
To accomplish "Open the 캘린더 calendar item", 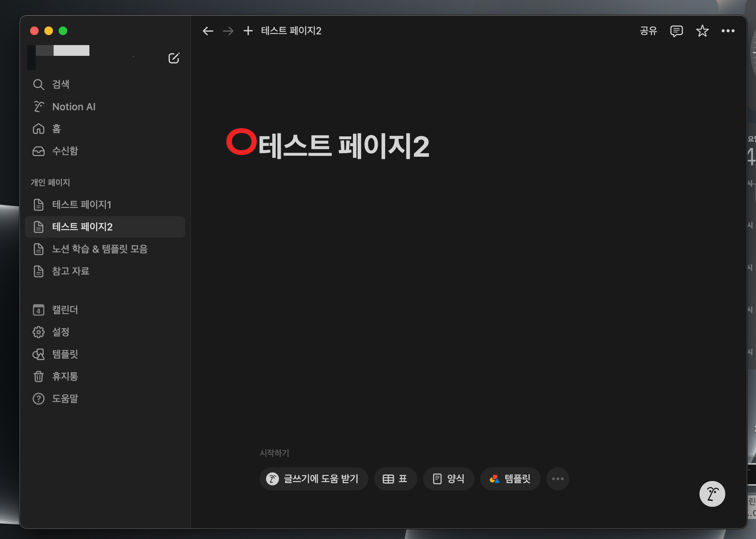I will click(x=65, y=310).
